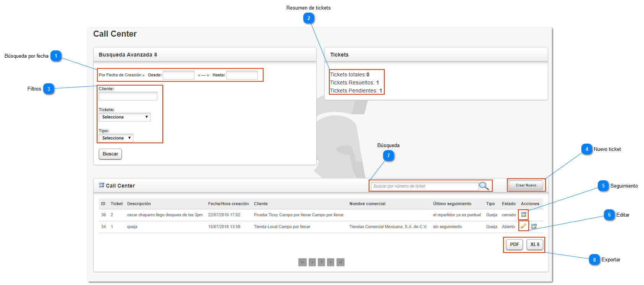Sort by the Tipo column header
This screenshot has height=285, width=644.
pos(490,204)
